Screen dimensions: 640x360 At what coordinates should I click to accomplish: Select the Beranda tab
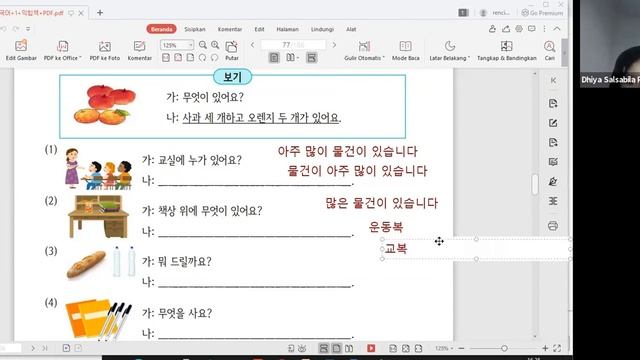point(162,29)
